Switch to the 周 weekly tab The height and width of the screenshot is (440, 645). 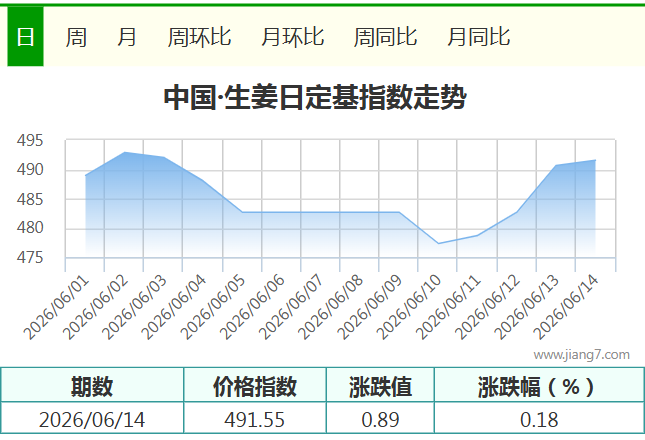(x=76, y=37)
